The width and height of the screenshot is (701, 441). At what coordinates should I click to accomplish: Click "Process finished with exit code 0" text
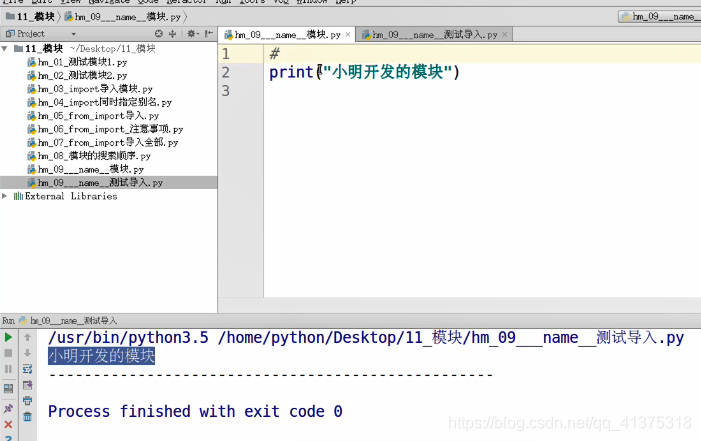(195, 411)
